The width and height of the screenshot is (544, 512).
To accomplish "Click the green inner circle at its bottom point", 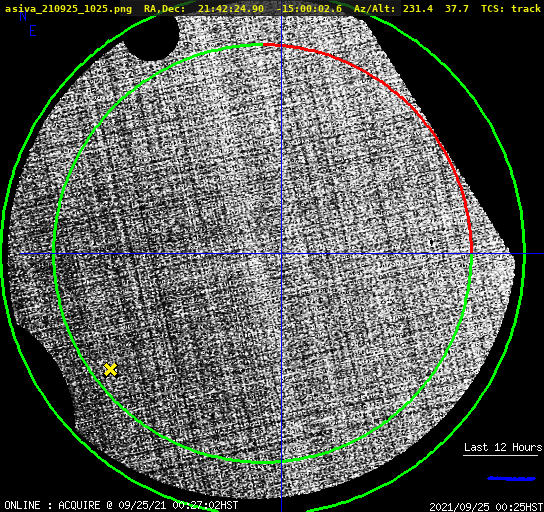I will point(281,462).
